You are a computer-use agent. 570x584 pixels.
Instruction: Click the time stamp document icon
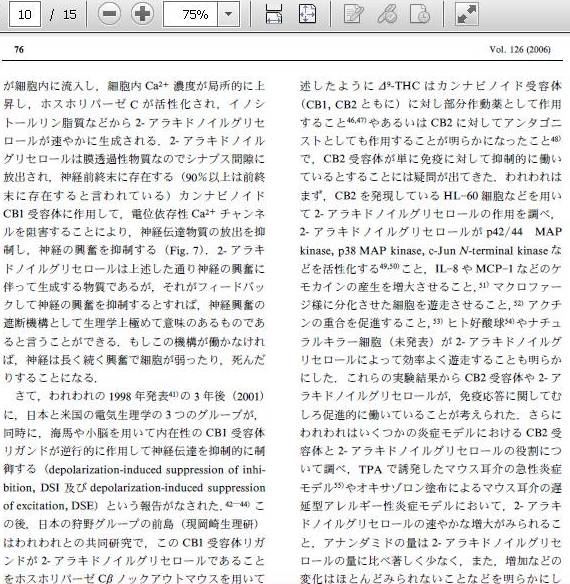420,14
